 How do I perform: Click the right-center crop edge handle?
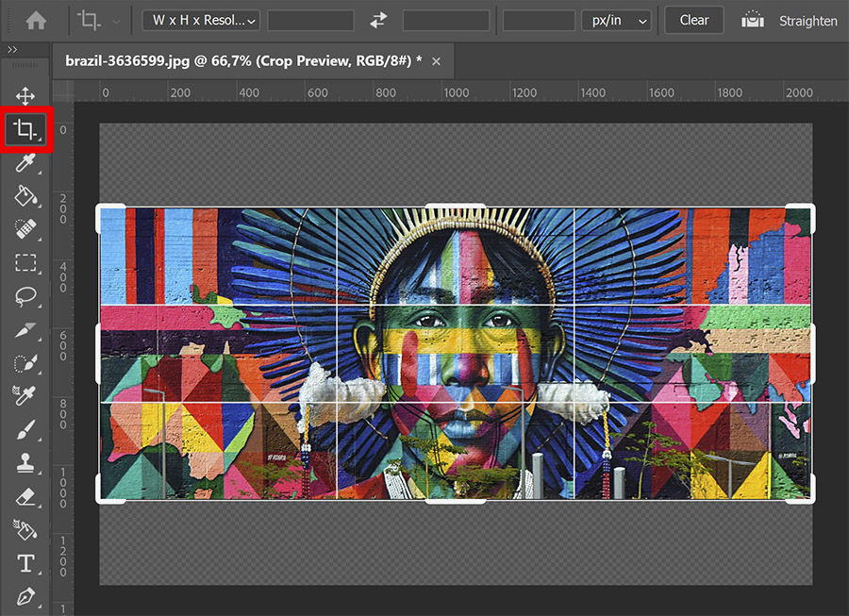coord(812,354)
